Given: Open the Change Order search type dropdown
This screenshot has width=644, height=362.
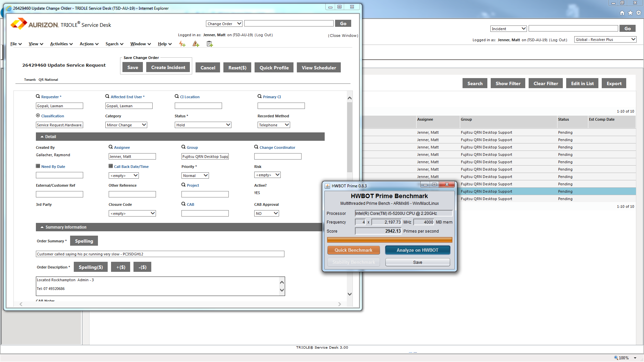Looking at the screenshot, I should click(x=224, y=24).
